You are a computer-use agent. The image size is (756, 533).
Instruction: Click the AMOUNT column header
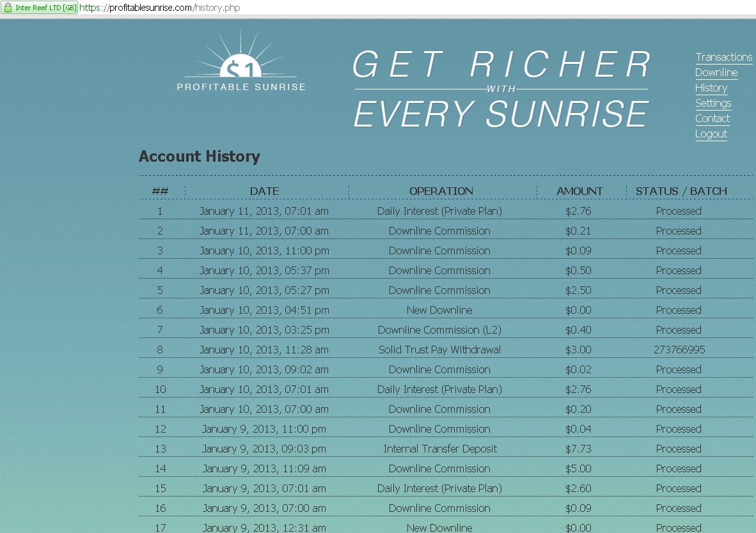579,191
